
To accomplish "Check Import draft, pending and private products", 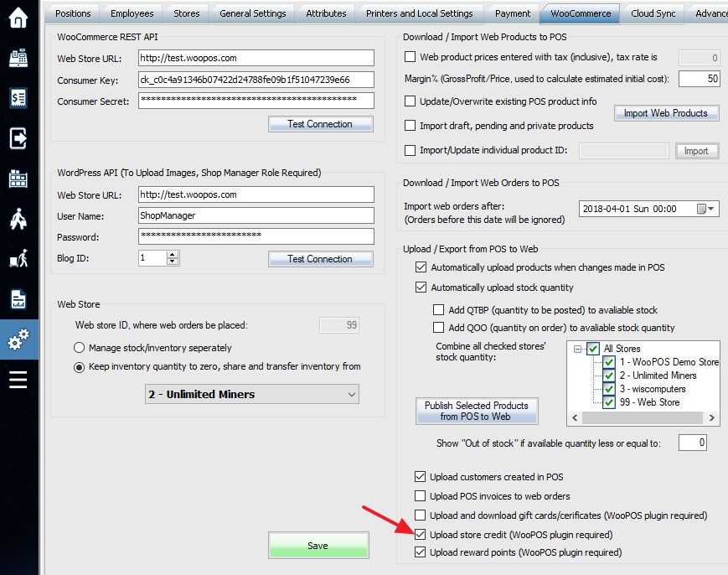I will click(410, 126).
